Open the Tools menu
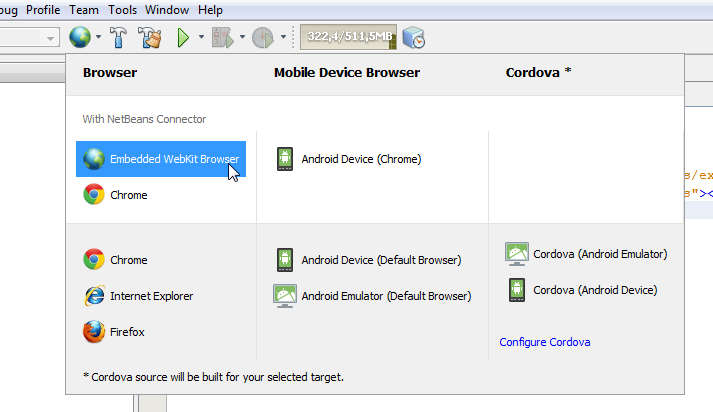The width and height of the screenshot is (713, 412). tap(122, 10)
